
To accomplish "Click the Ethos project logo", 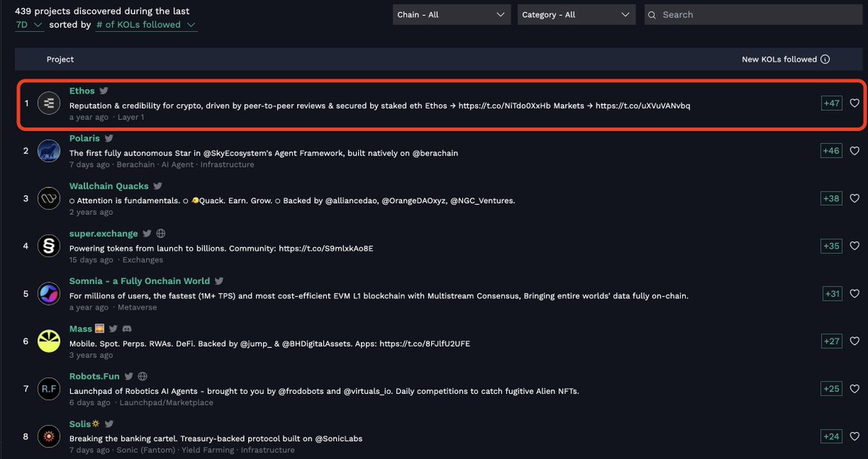I will pyautogui.click(x=48, y=103).
